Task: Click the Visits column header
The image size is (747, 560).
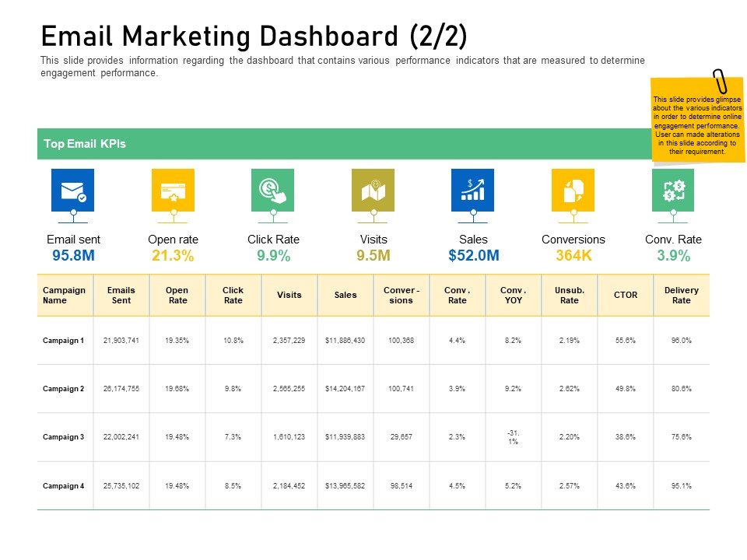Action: click(x=289, y=295)
